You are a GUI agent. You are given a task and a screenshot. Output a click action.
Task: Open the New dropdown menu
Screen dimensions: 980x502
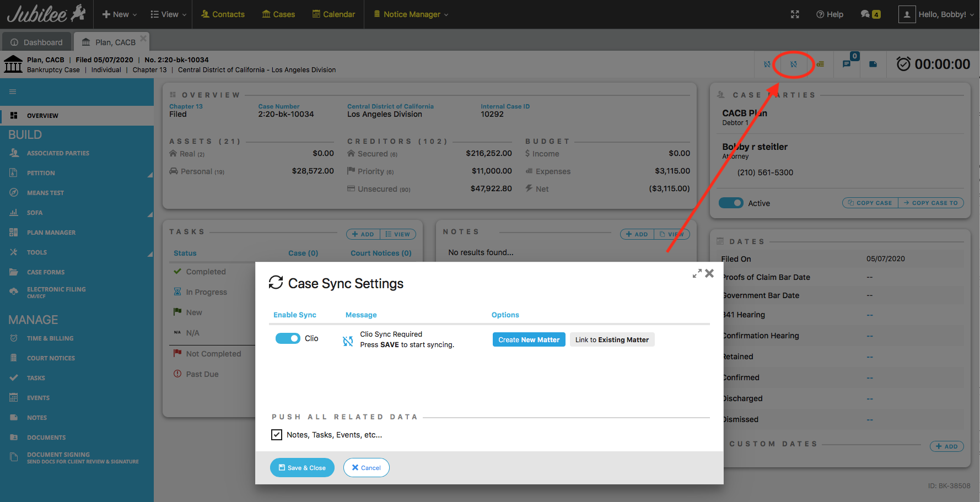pyautogui.click(x=120, y=14)
